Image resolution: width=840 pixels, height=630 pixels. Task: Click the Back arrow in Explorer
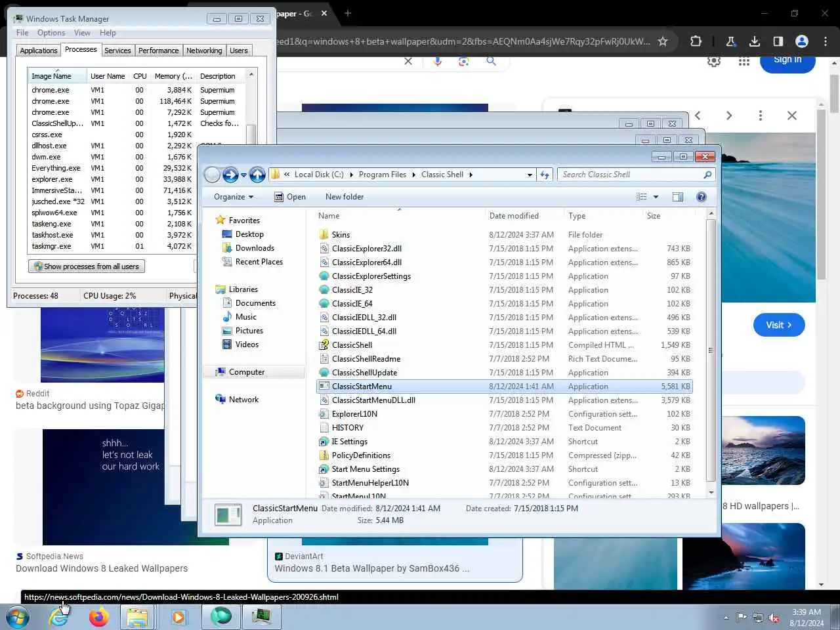(212, 175)
